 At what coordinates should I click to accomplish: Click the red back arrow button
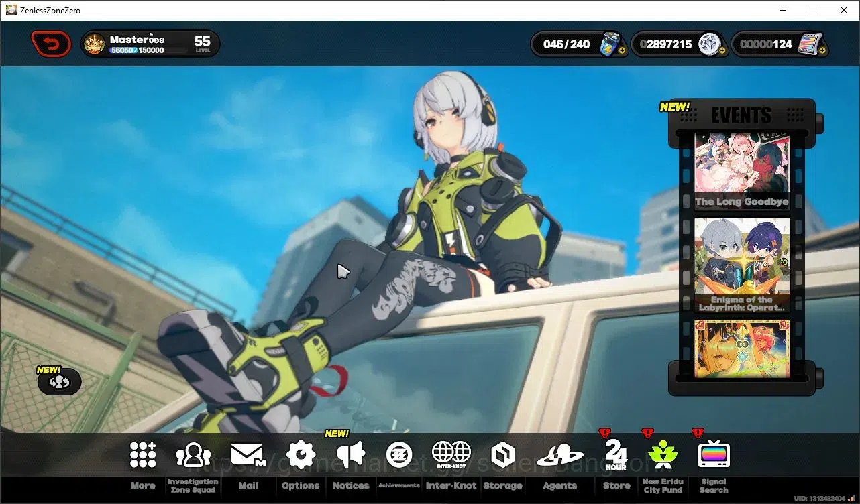[51, 44]
